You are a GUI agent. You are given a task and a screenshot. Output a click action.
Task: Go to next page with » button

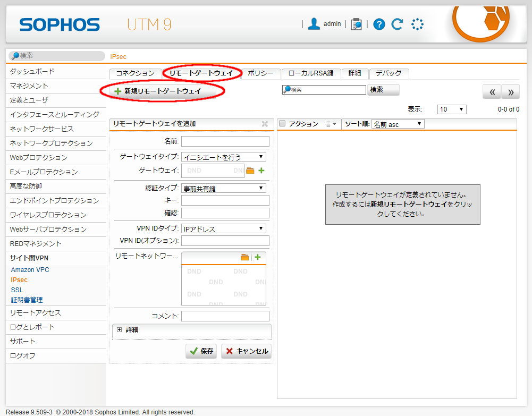pyautogui.click(x=510, y=92)
